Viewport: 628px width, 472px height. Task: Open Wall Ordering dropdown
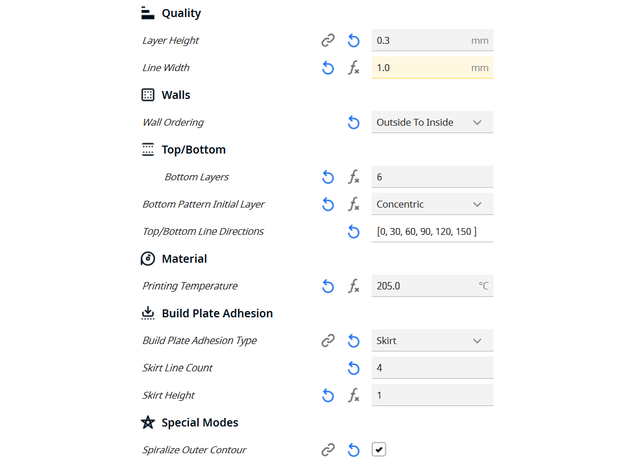(432, 123)
